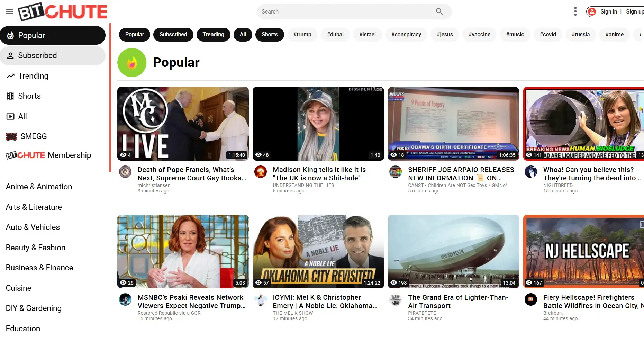Open title 'Fiery Hellscape! Firefighters Battle Wildfires'
644x341 pixels.
(593, 302)
